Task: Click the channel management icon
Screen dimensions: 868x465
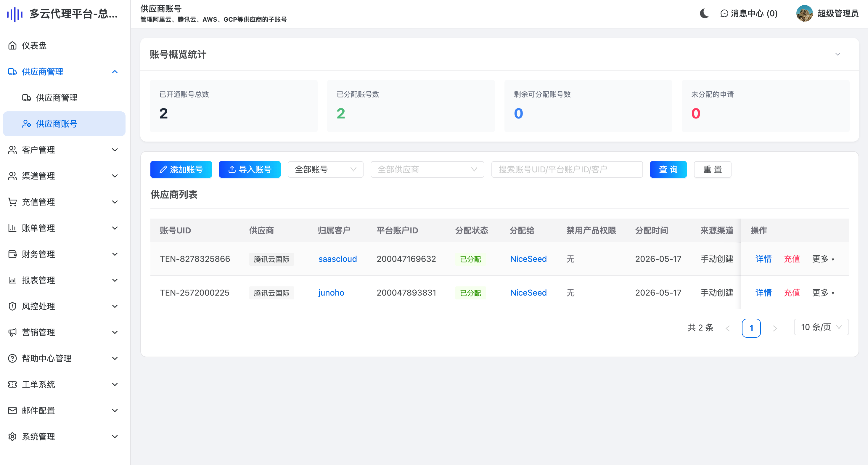Action: (x=12, y=176)
